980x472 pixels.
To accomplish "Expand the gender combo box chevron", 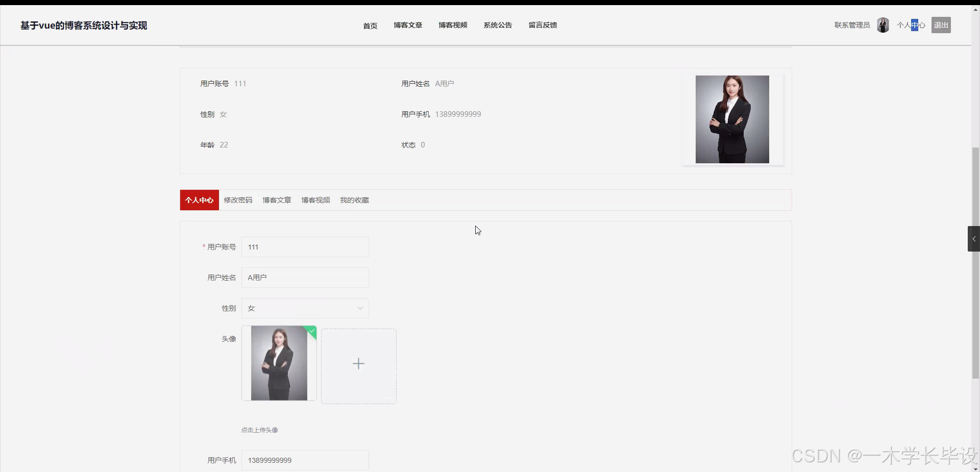I will coord(360,308).
